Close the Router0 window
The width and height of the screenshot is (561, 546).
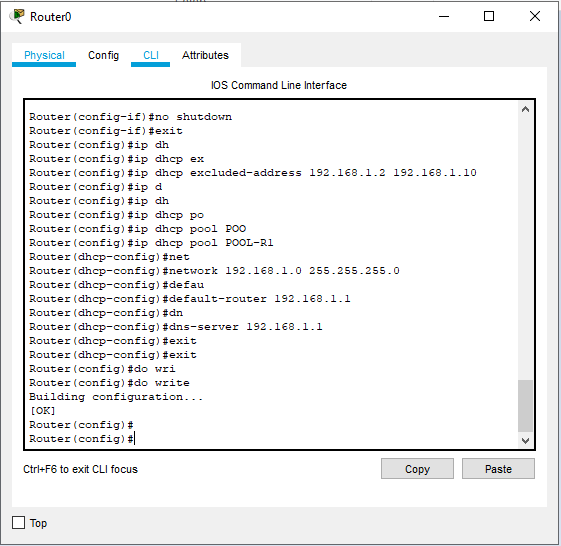535,16
